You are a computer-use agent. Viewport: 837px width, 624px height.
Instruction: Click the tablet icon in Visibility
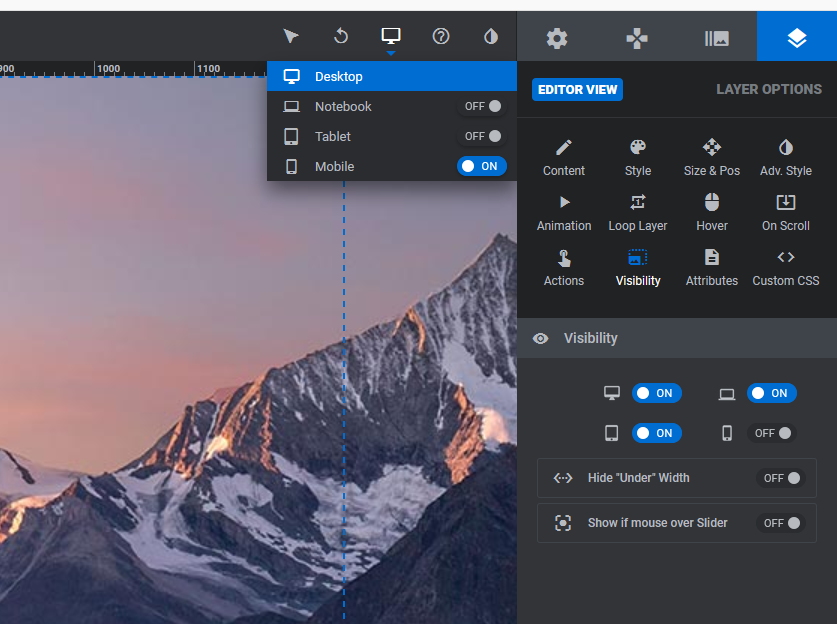pyautogui.click(x=612, y=433)
